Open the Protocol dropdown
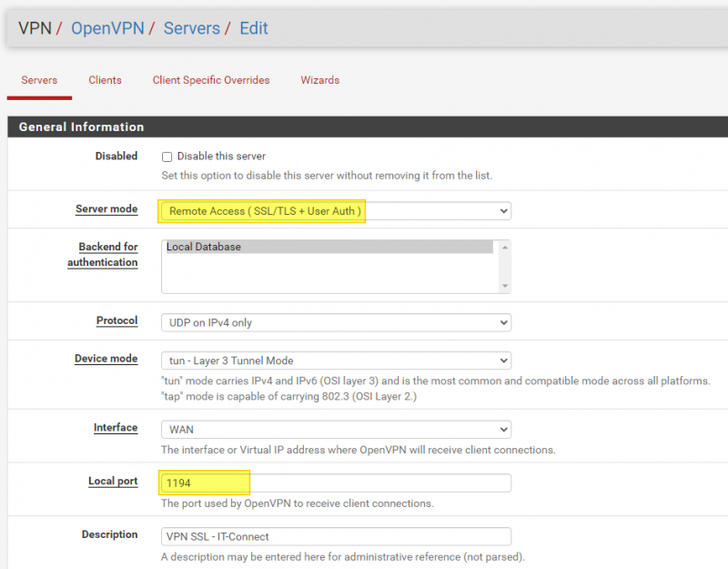This screenshot has height=569, width=728. pos(336,322)
